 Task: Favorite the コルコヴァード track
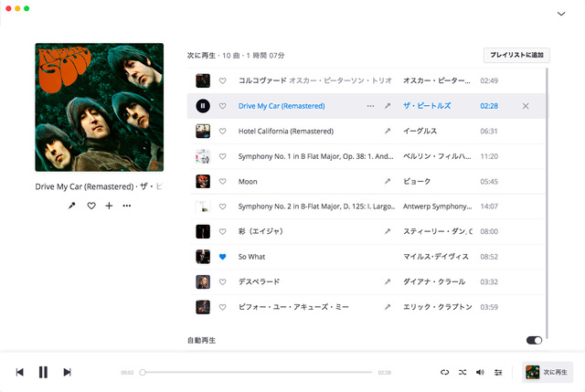coord(222,80)
